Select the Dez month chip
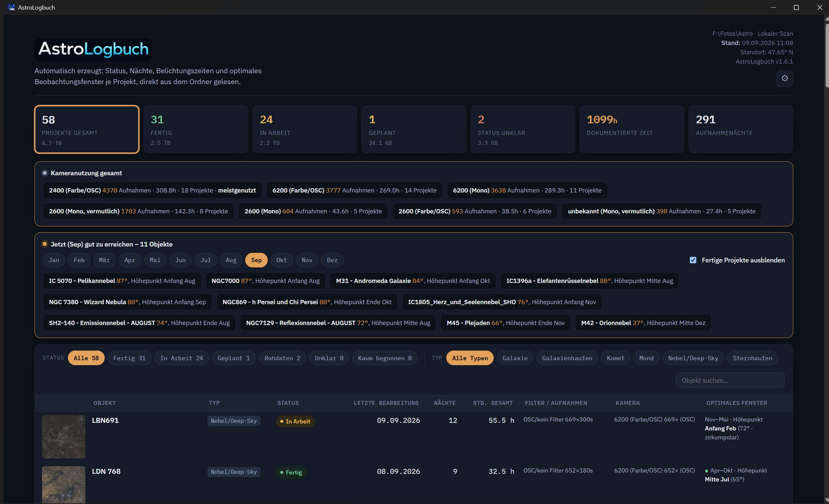The width and height of the screenshot is (829, 504). pyautogui.click(x=332, y=260)
